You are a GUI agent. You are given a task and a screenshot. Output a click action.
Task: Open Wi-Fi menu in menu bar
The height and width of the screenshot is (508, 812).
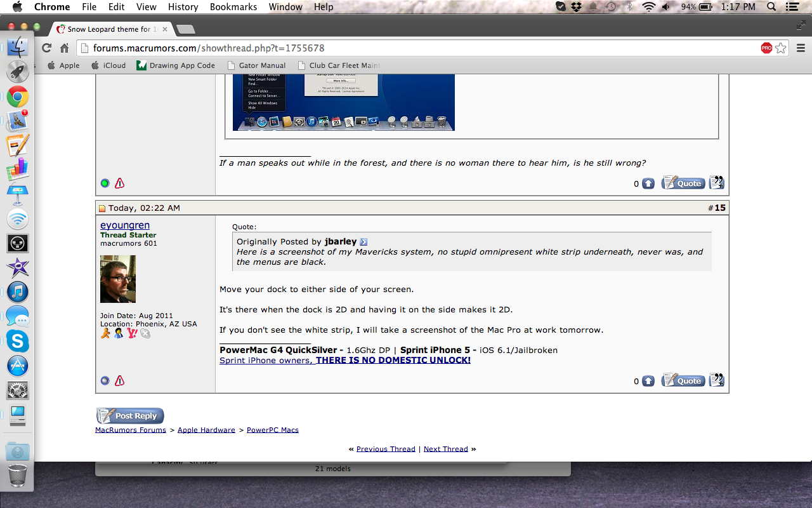[648, 7]
